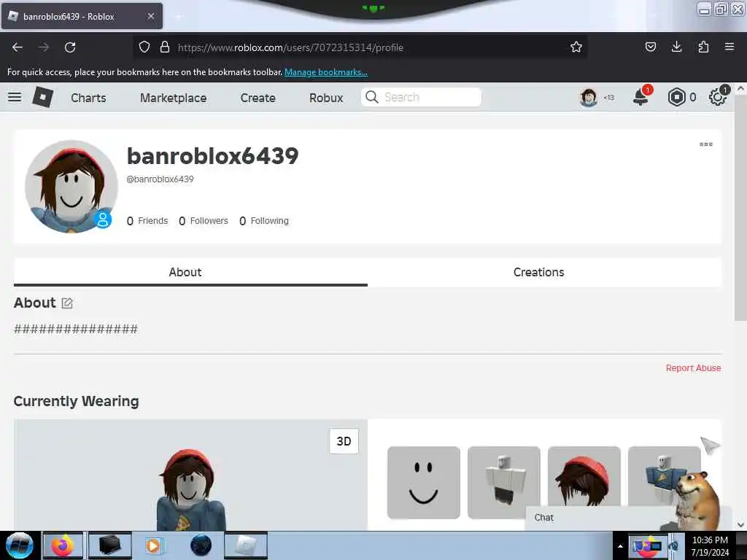
Task: Bookmark this page with the star
Action: pos(576,47)
